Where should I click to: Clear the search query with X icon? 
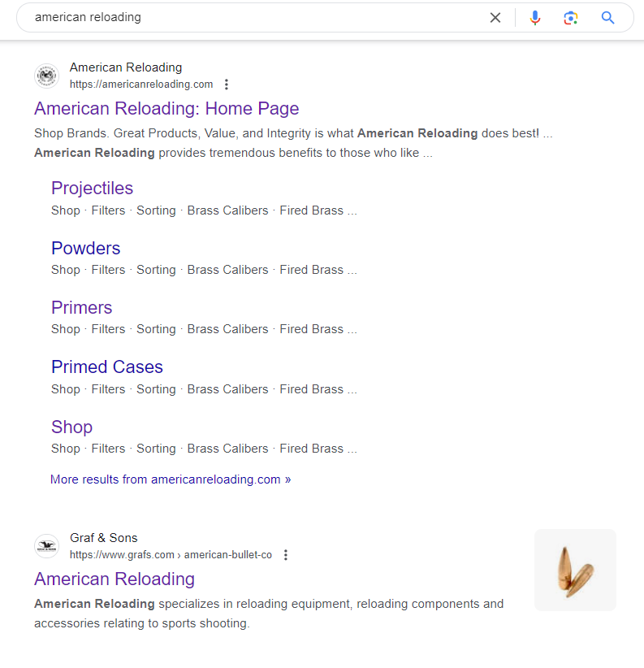495,17
